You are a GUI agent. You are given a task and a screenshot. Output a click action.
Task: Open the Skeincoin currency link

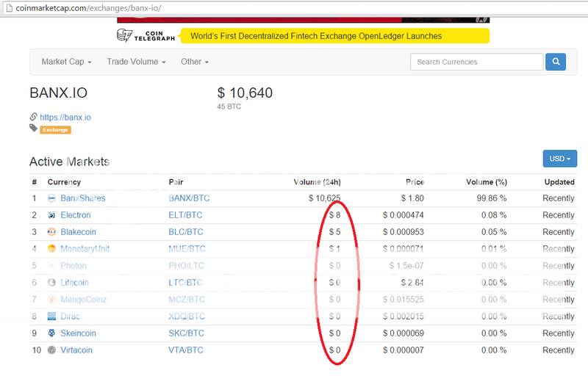tap(79, 333)
